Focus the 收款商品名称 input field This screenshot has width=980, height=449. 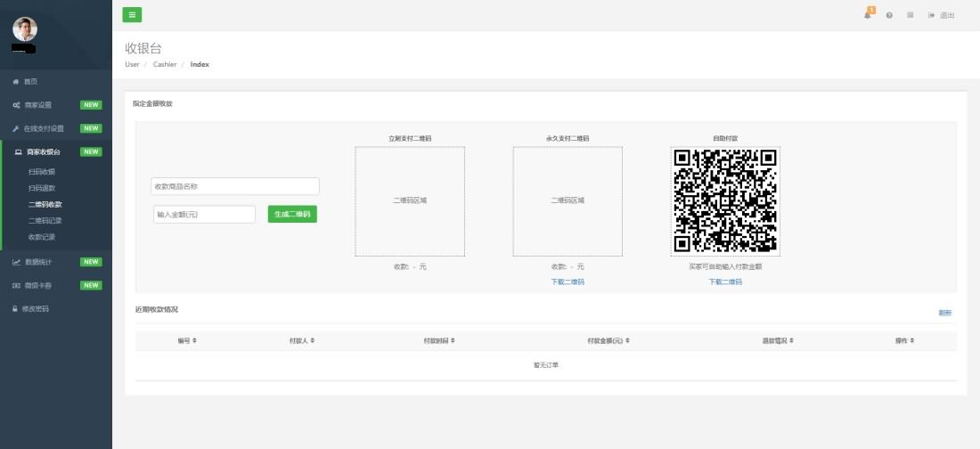point(235,185)
